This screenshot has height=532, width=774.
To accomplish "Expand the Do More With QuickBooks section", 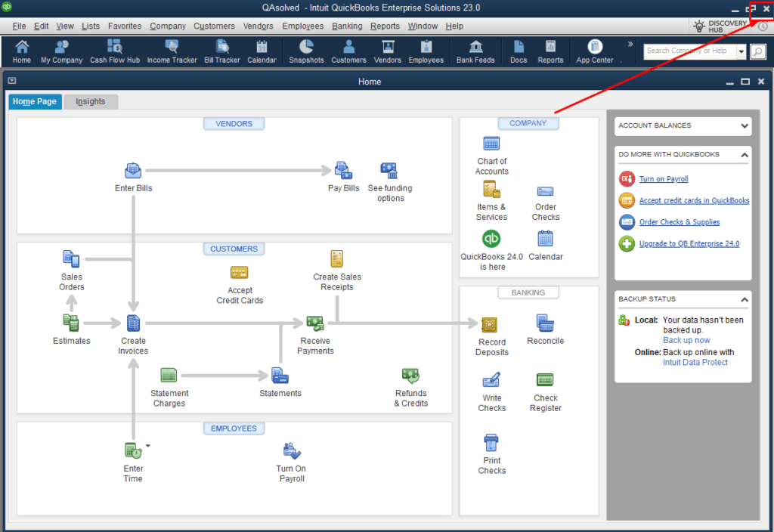I will point(745,154).
